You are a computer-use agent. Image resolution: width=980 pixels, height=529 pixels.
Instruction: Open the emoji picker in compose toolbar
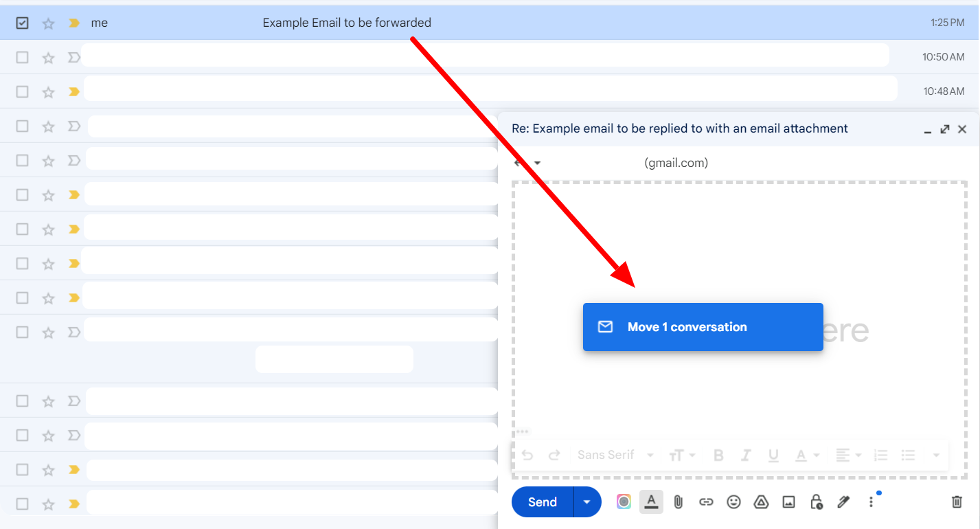(733, 502)
